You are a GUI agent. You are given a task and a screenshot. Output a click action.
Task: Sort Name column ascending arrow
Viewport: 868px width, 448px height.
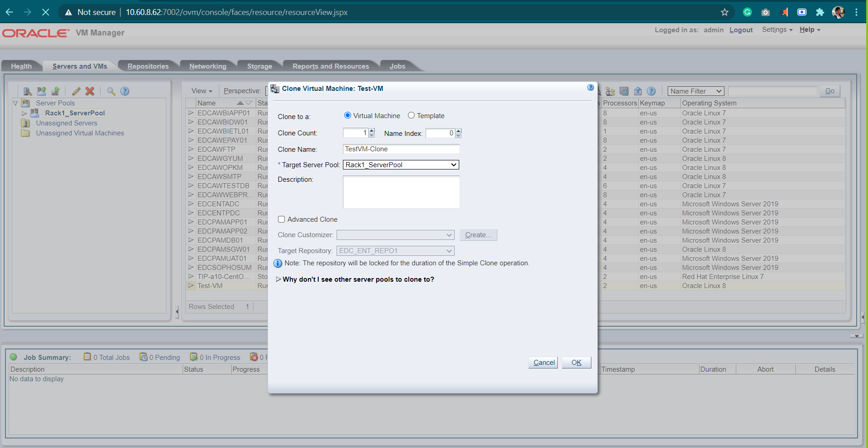click(240, 103)
